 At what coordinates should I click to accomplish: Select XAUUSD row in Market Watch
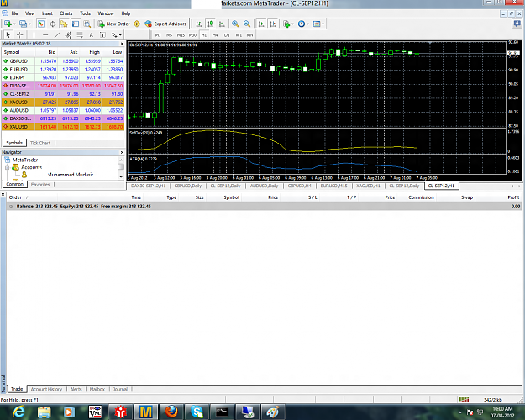[63, 127]
